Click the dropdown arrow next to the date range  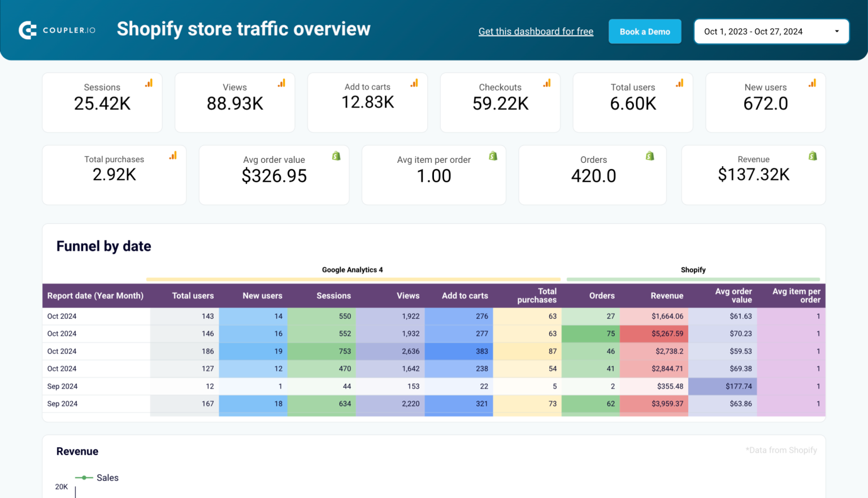coord(837,32)
